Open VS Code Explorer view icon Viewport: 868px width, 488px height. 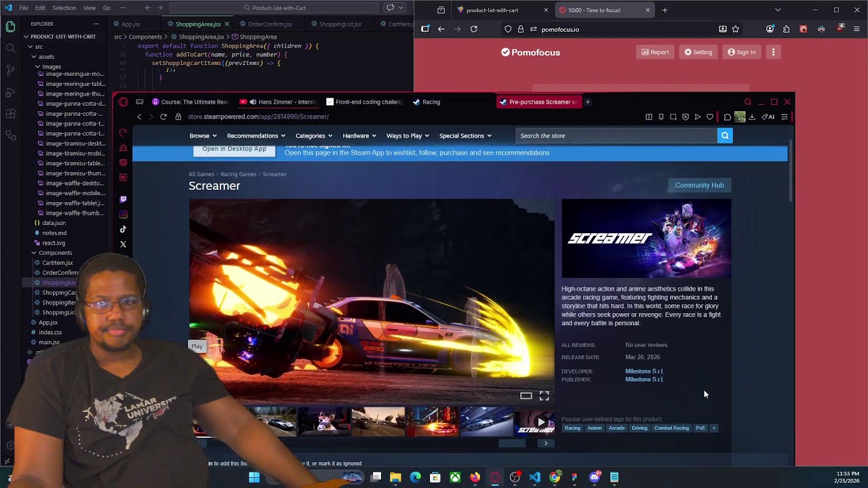10,27
